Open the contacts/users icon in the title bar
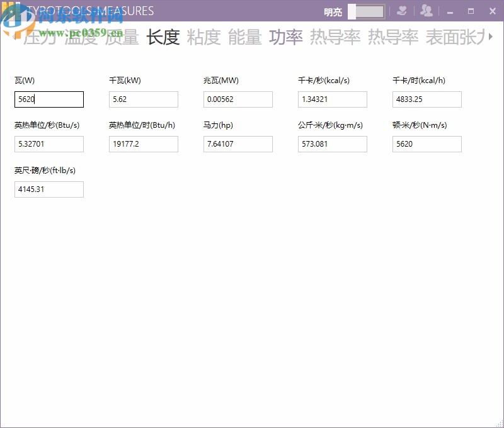The width and height of the screenshot is (504, 428). [427, 11]
